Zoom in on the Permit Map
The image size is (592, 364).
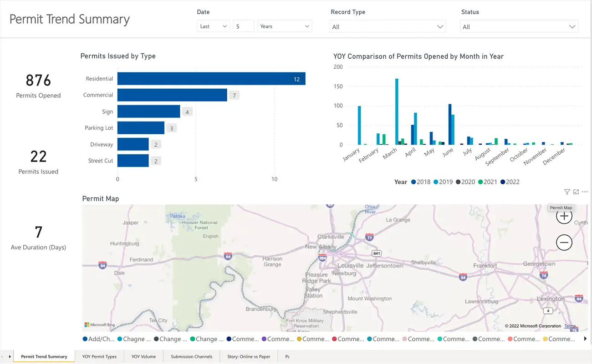pyautogui.click(x=564, y=216)
